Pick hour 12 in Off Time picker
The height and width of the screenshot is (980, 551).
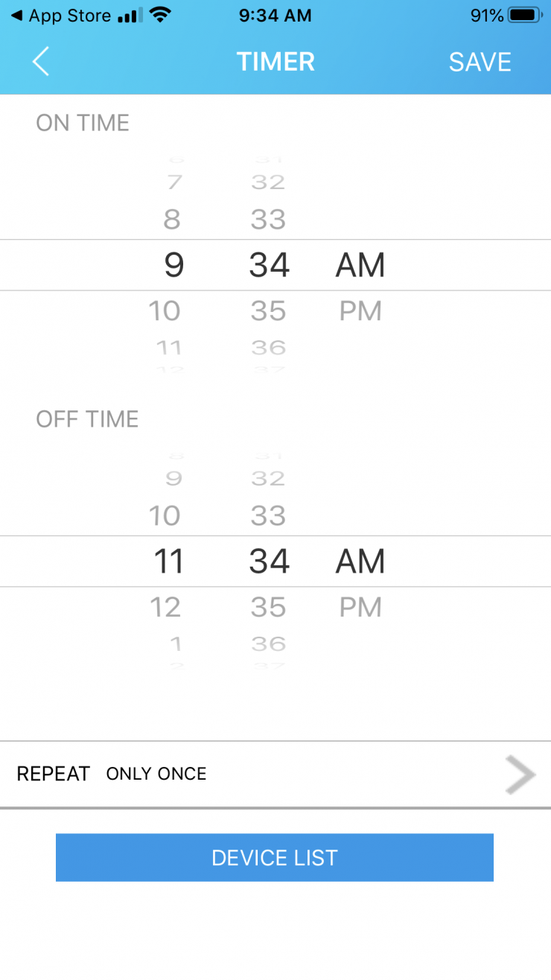[165, 608]
